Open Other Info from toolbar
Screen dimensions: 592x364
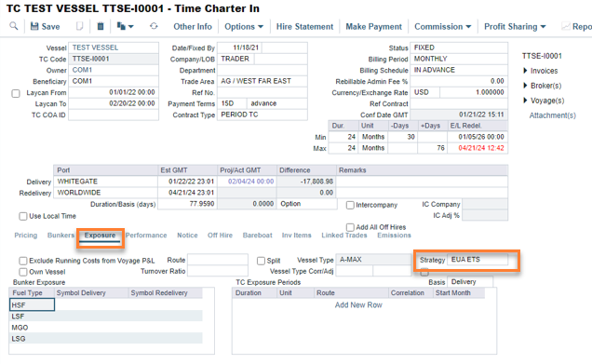pos(193,26)
